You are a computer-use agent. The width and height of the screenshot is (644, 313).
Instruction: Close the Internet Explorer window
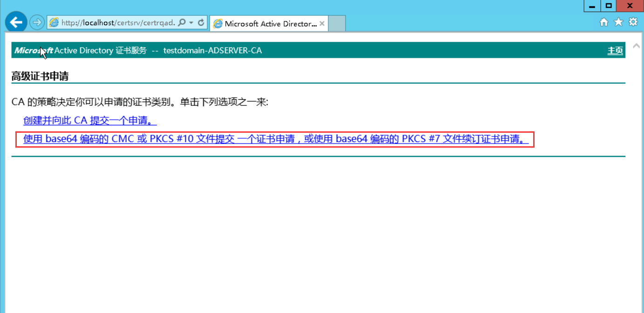tap(629, 6)
